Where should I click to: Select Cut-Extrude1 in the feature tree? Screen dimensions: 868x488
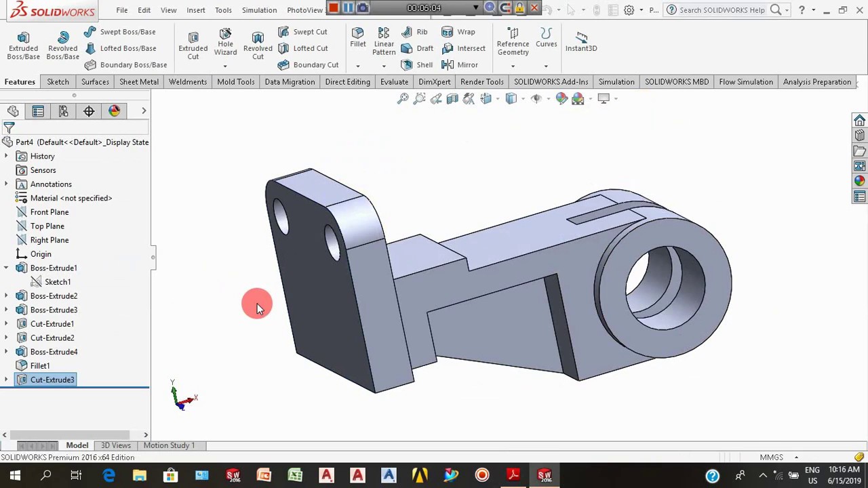tap(52, 324)
